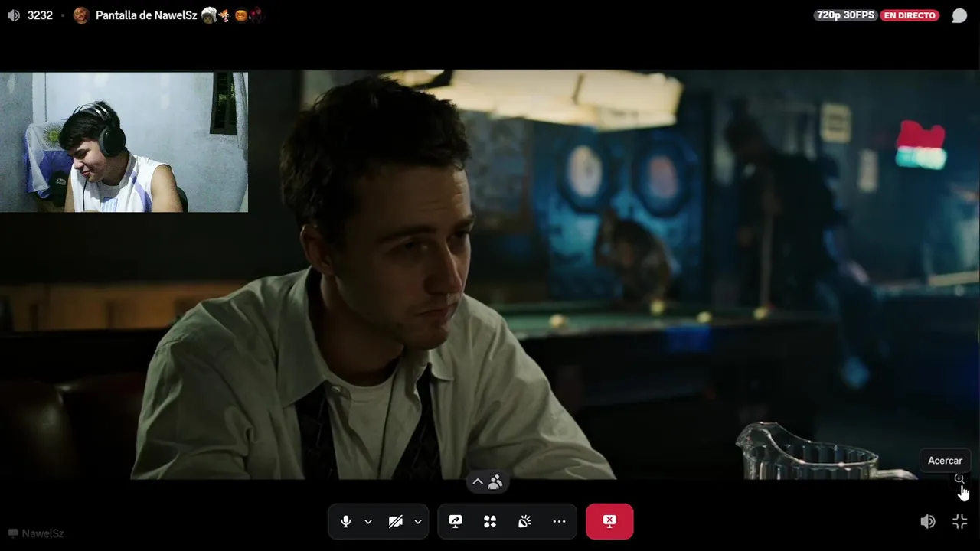
Task: Click the voice channel speaker icon next to 3232
Action: coord(14,15)
